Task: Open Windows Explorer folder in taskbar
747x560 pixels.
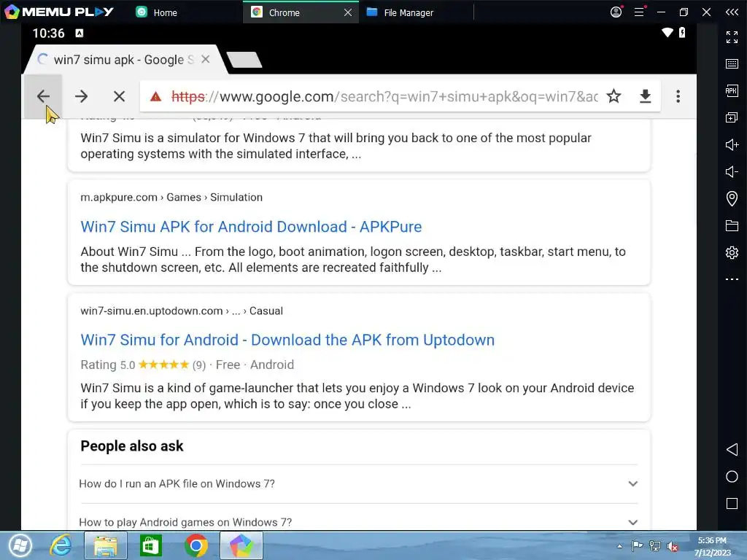Action: point(106,545)
